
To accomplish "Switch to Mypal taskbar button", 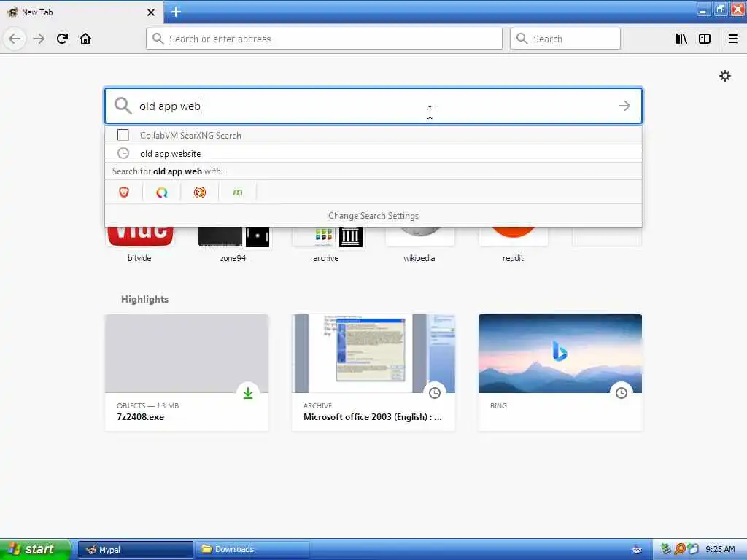I will [x=135, y=550].
